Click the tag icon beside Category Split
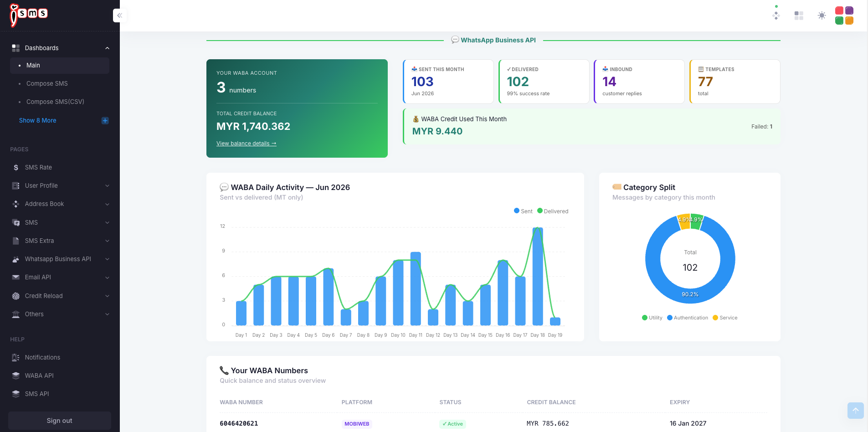 pyautogui.click(x=617, y=187)
